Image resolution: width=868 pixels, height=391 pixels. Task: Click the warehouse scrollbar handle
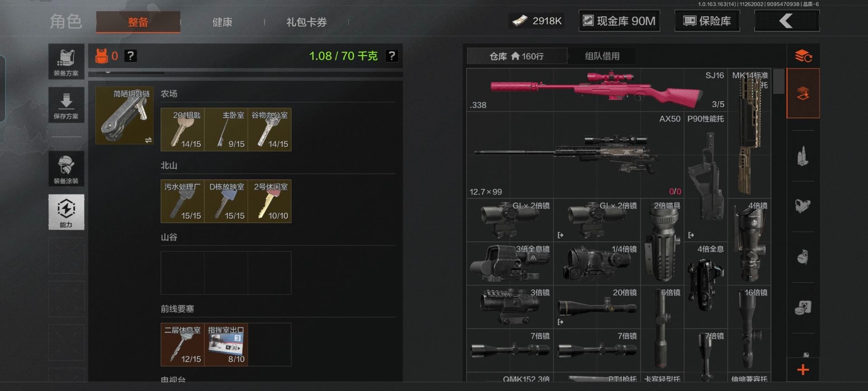[x=778, y=81]
